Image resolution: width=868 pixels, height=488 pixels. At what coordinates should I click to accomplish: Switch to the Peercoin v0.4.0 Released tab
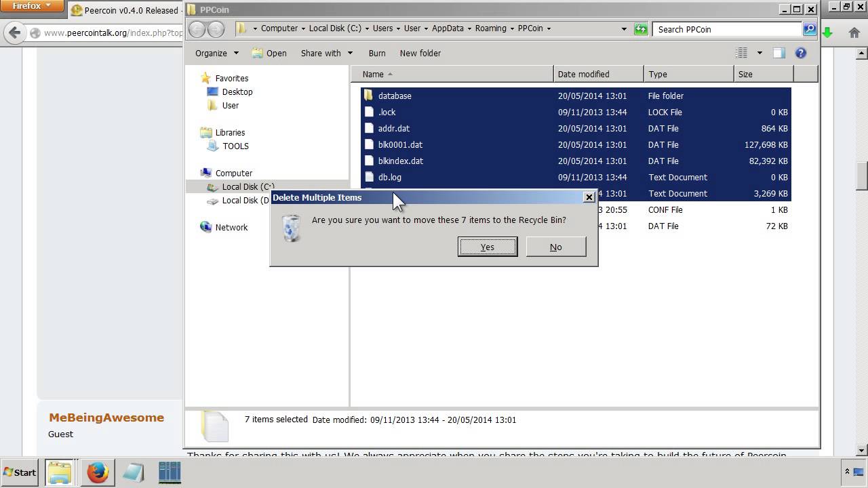125,10
